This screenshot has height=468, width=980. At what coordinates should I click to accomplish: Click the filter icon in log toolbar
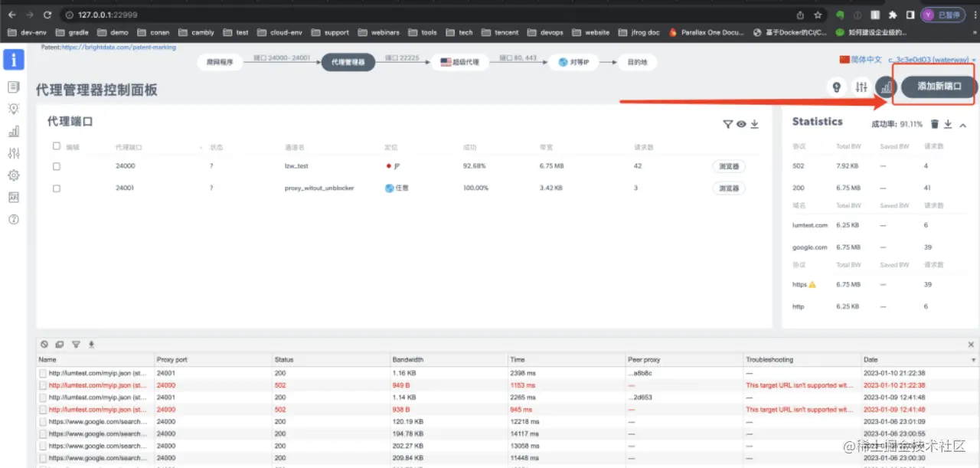(76, 345)
